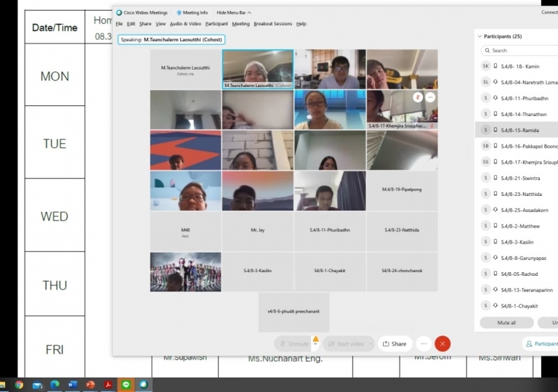Click the device icon next to Matthew
558x392 pixels.
pyautogui.click(x=495, y=226)
